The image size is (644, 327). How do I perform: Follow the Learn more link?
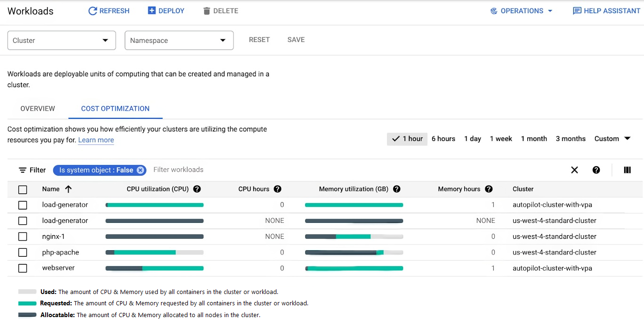click(x=96, y=140)
